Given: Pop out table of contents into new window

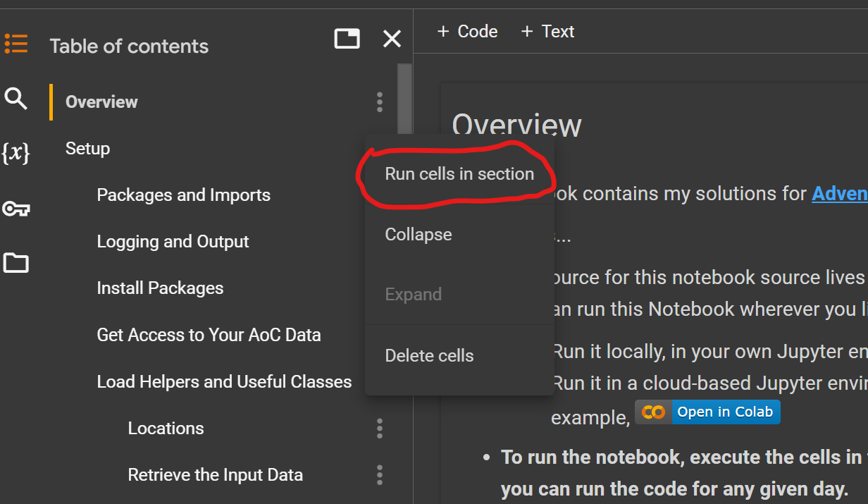Looking at the screenshot, I should (347, 39).
